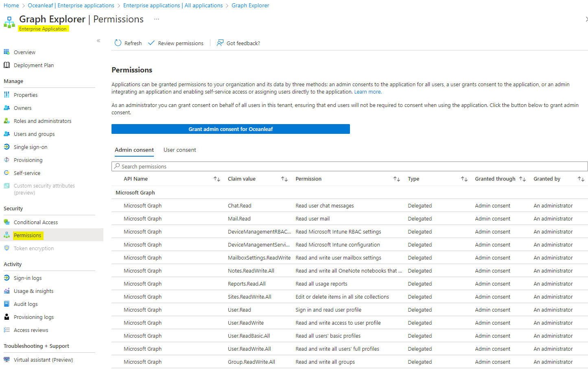Click the Provisioning icon in Manage section
The image size is (588, 369).
(7, 160)
